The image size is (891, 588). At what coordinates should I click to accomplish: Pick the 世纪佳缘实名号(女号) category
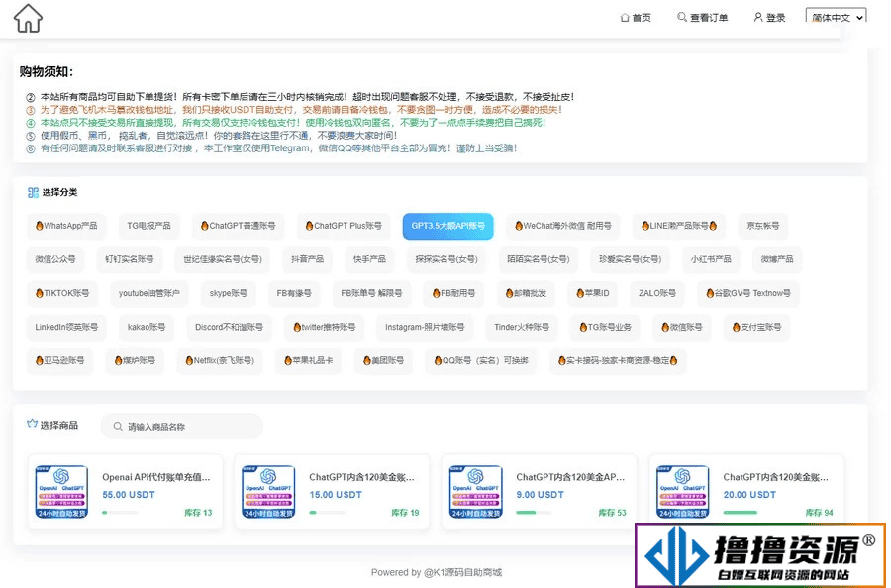coord(222,259)
